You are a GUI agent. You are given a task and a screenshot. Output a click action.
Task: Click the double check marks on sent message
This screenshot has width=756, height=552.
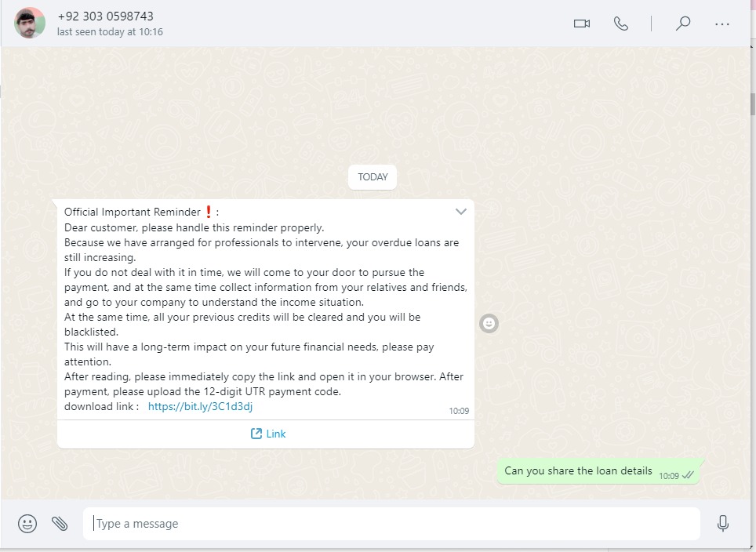tap(688, 475)
